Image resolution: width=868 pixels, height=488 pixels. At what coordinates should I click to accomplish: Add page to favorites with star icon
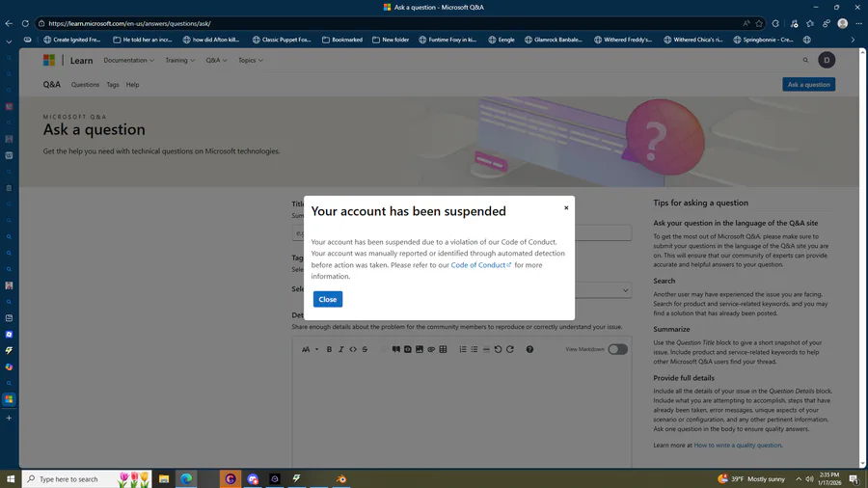[759, 23]
